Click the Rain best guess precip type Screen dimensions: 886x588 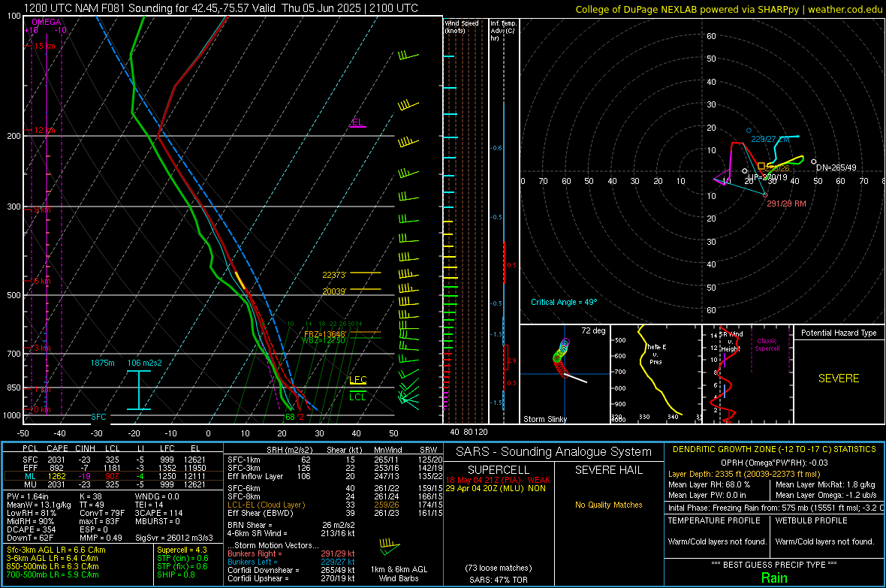point(774,577)
